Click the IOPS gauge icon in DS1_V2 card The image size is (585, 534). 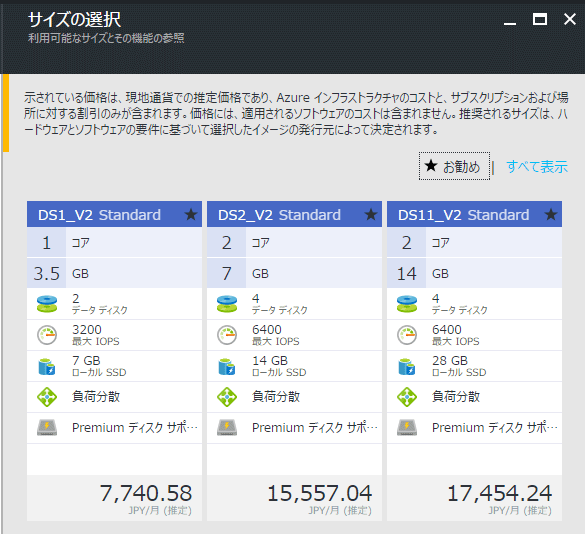(47, 335)
